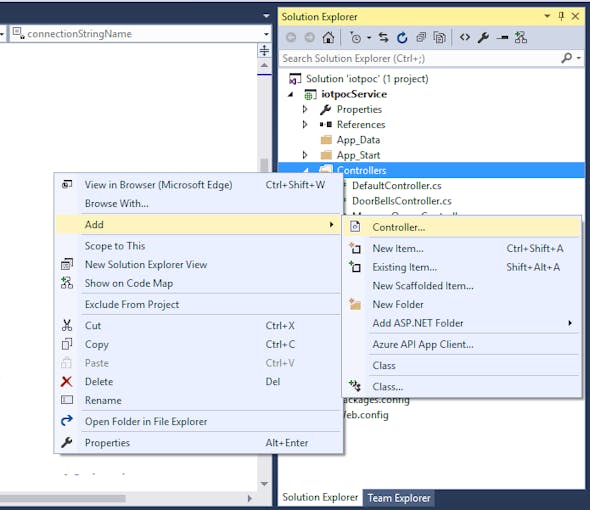Choose New Scaffolded Item...
The image size is (590, 510).
[x=462, y=286]
